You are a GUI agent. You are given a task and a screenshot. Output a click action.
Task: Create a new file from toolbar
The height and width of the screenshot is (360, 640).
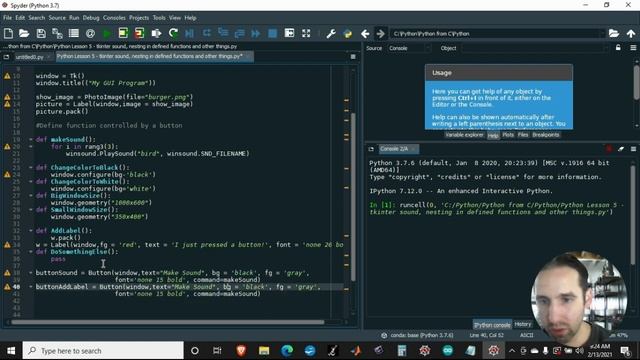[8, 33]
